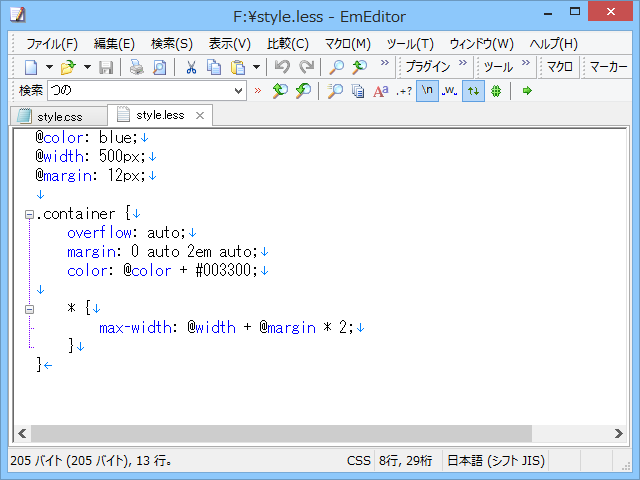Click the Search all documents icon

pos(358,91)
